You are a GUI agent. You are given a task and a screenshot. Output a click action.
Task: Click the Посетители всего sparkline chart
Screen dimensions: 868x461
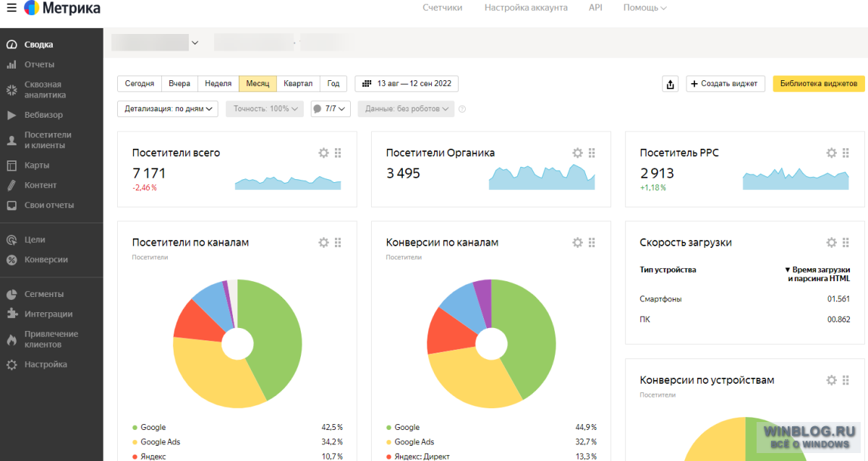pyautogui.click(x=288, y=182)
